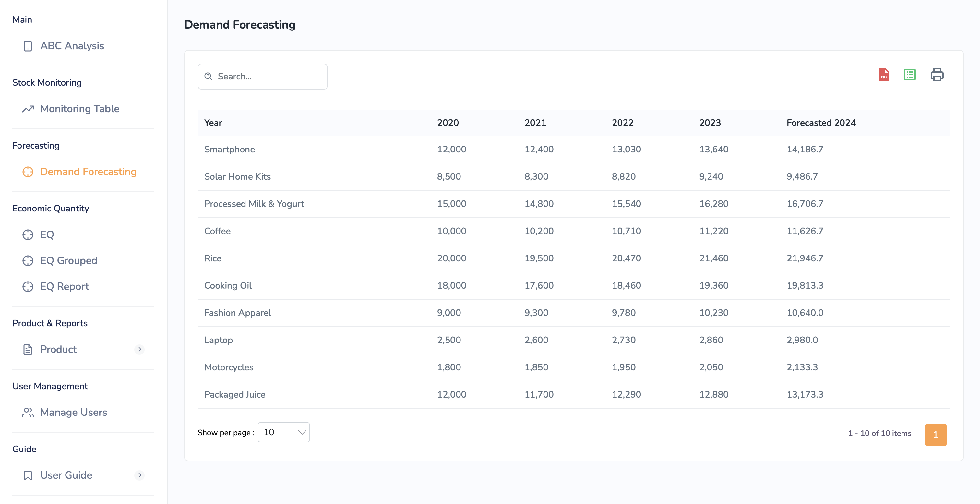The height and width of the screenshot is (504, 980).
Task: Open the EQ Report menu item
Action: click(64, 286)
